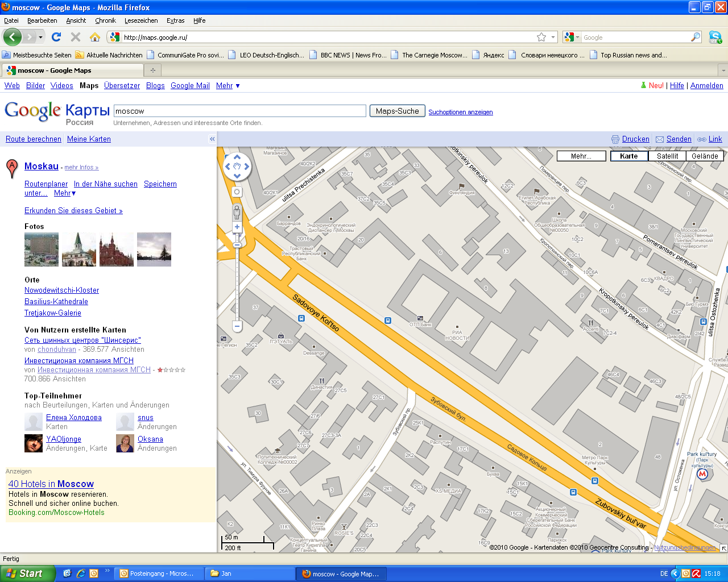This screenshot has width=728, height=582.
Task: Open Route berechnen link
Action: coord(34,139)
